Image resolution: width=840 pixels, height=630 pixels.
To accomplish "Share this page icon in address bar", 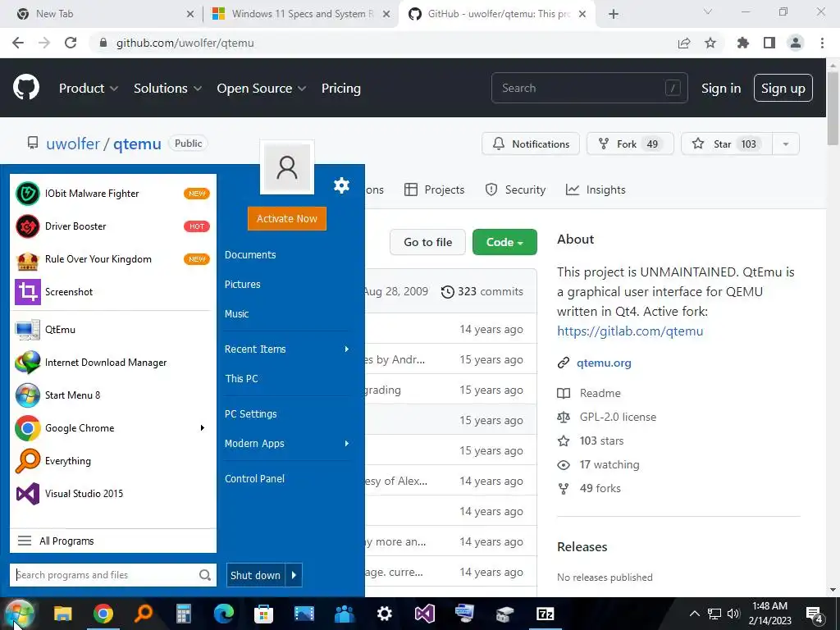I will (x=684, y=43).
